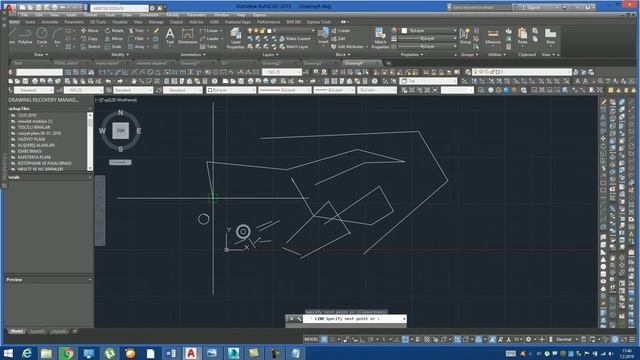This screenshot has height=360, width=640.
Task: Open the Help menu
Action: click(x=241, y=15)
